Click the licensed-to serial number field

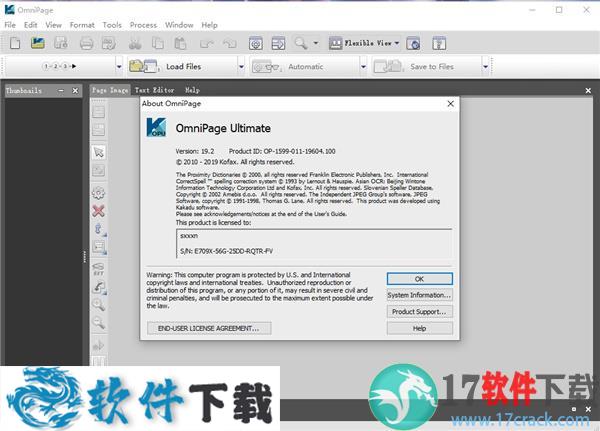tap(314, 243)
